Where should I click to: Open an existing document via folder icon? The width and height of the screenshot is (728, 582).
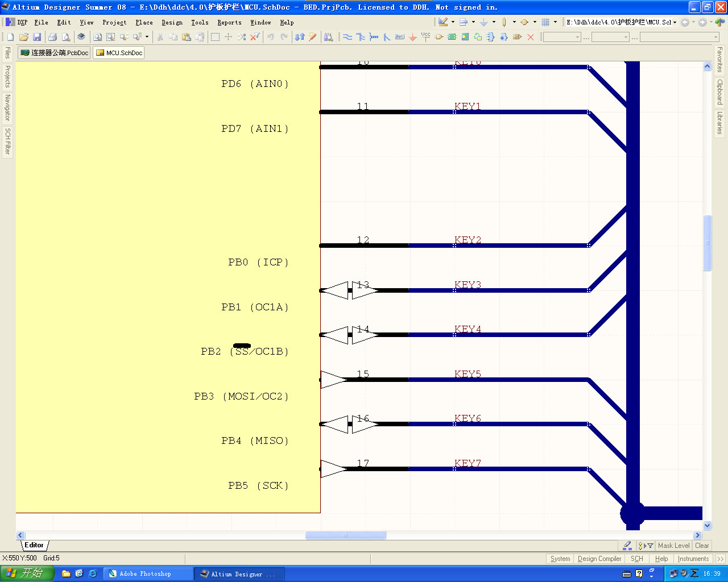24,37
